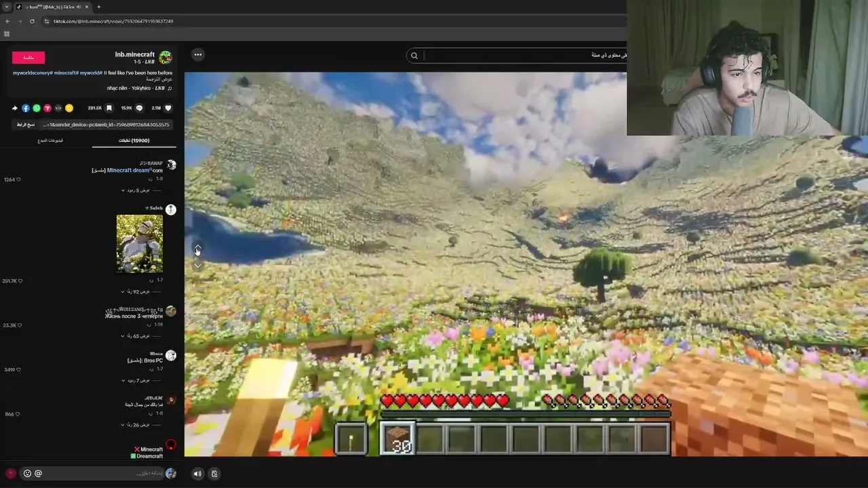
Task: Click the pink follow button
Action: pyautogui.click(x=28, y=58)
